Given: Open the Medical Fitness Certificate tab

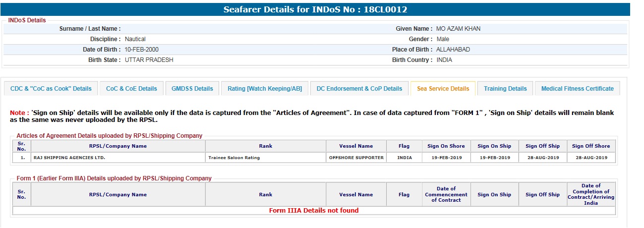Looking at the screenshot, I should (x=577, y=89).
